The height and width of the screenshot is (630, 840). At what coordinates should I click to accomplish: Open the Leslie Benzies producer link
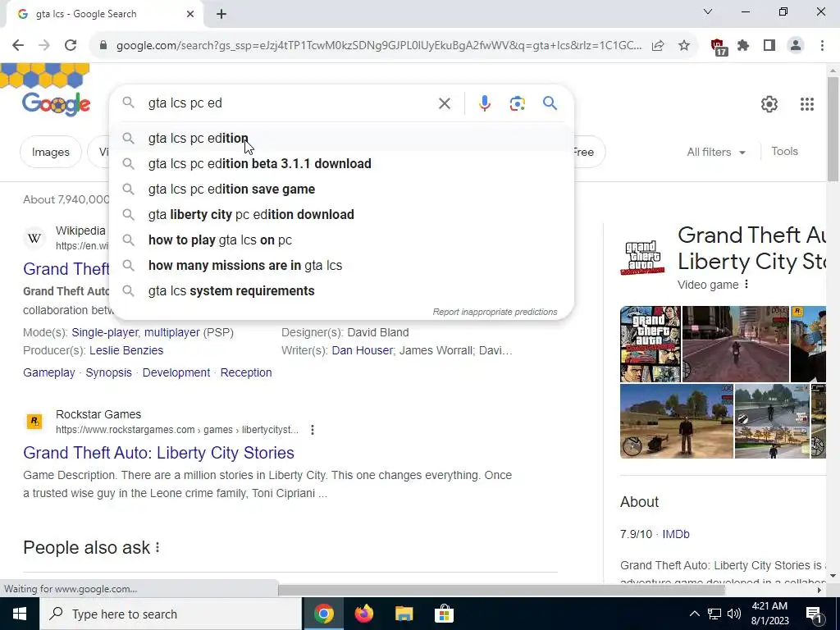tap(126, 350)
